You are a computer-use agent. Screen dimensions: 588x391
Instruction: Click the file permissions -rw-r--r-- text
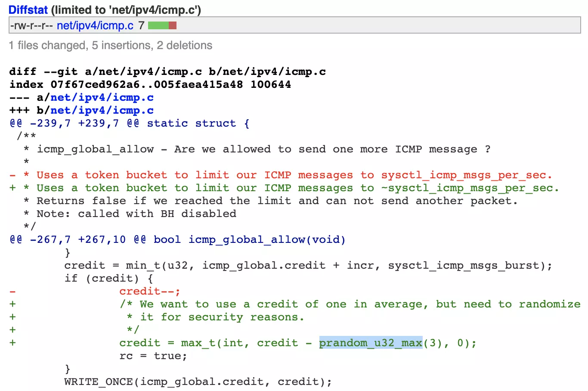click(x=31, y=25)
